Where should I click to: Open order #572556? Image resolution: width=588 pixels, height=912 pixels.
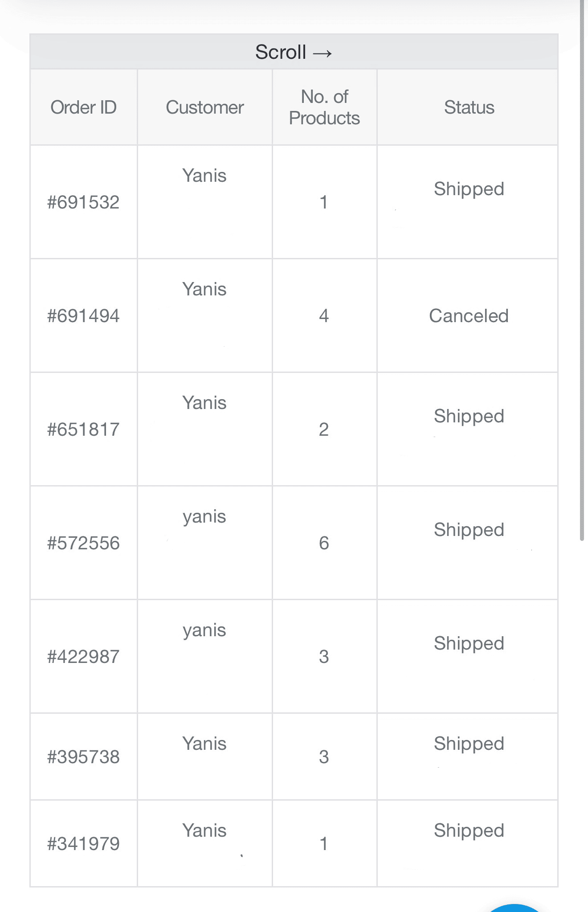83,543
